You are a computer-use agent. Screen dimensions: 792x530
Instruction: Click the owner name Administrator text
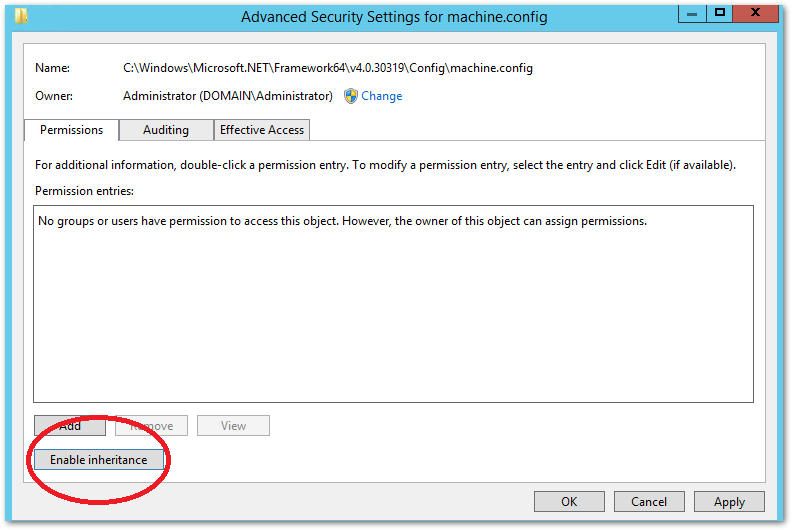pyautogui.click(x=227, y=96)
